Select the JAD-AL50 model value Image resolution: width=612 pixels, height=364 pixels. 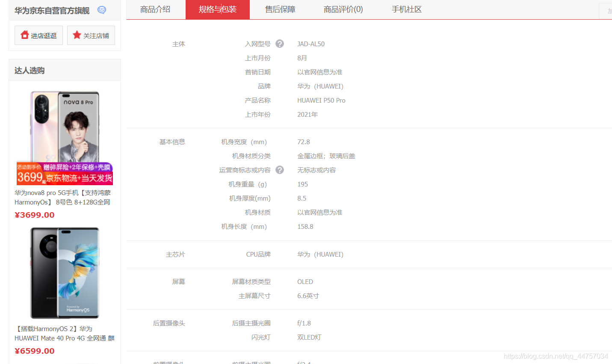(x=311, y=44)
